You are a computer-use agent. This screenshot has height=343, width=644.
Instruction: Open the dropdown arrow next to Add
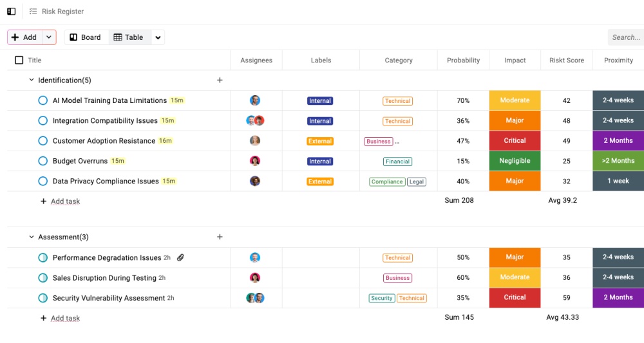(49, 37)
